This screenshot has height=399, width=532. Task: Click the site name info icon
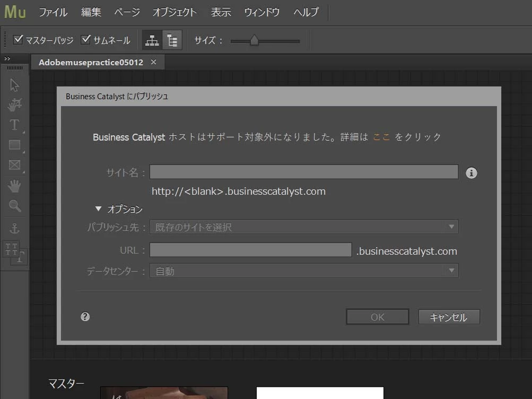pyautogui.click(x=471, y=172)
